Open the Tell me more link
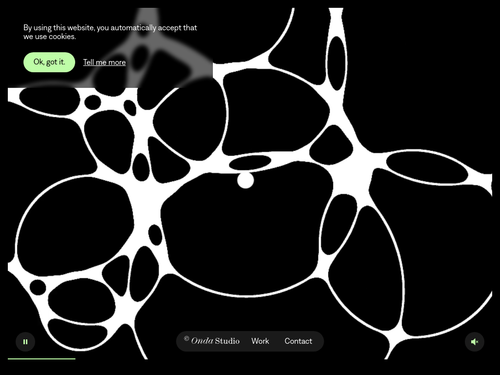The height and width of the screenshot is (375, 500). [104, 62]
